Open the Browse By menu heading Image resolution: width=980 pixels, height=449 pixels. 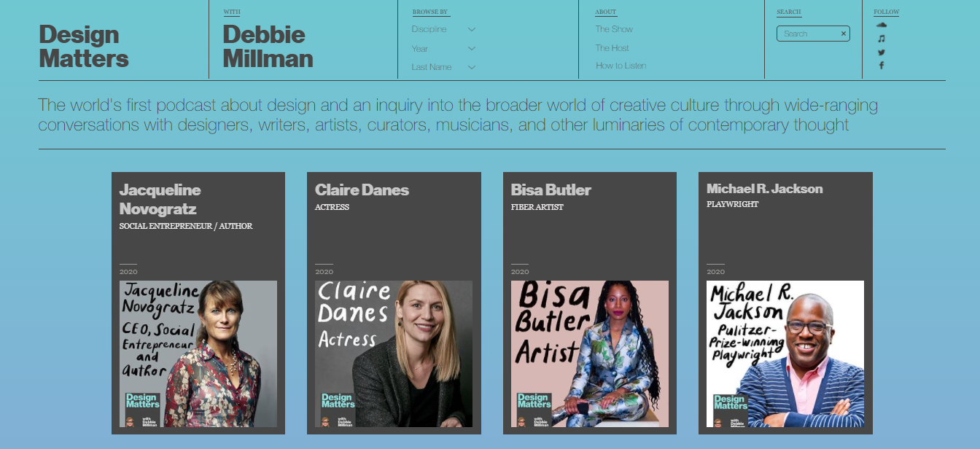click(431, 11)
